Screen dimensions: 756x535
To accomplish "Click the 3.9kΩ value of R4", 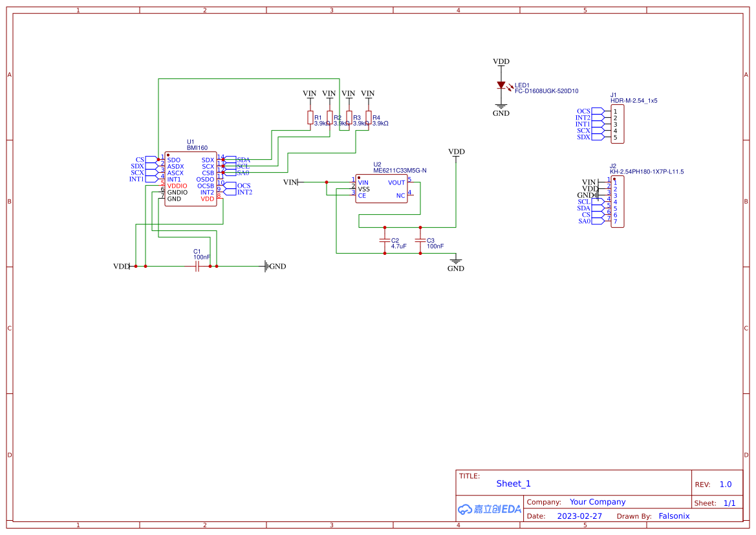I will pyautogui.click(x=380, y=124).
